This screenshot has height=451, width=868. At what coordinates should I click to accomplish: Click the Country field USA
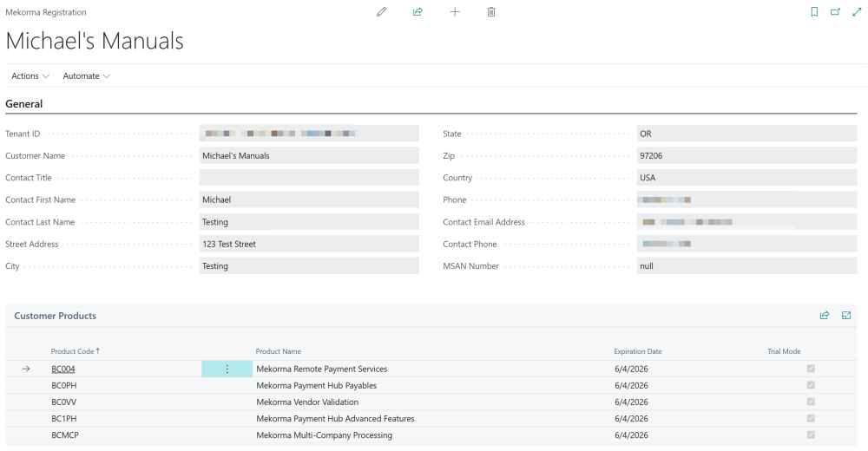(746, 178)
